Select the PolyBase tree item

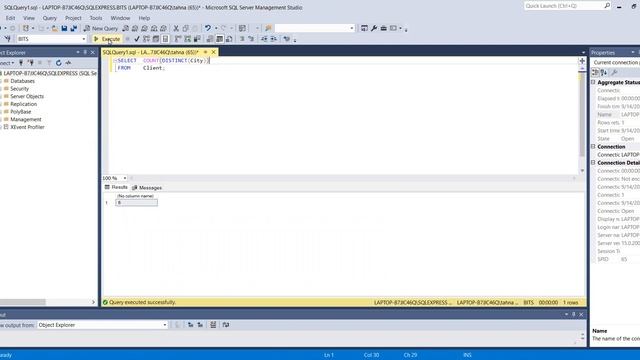[x=20, y=111]
